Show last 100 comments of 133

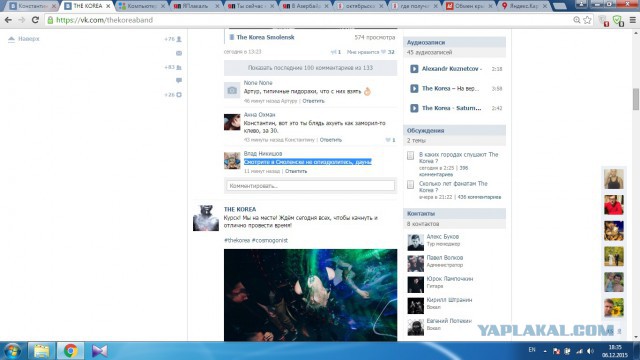pos(310,68)
